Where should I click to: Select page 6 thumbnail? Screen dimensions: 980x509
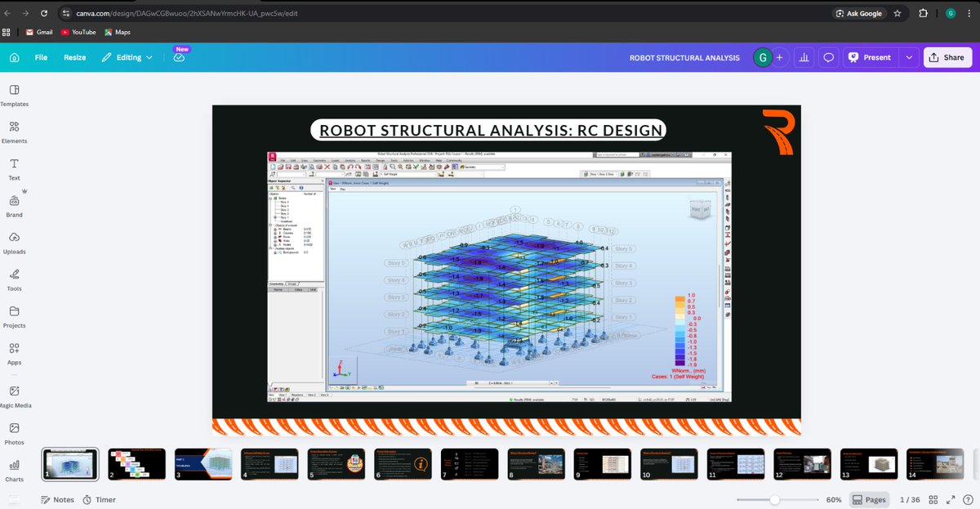pos(403,463)
